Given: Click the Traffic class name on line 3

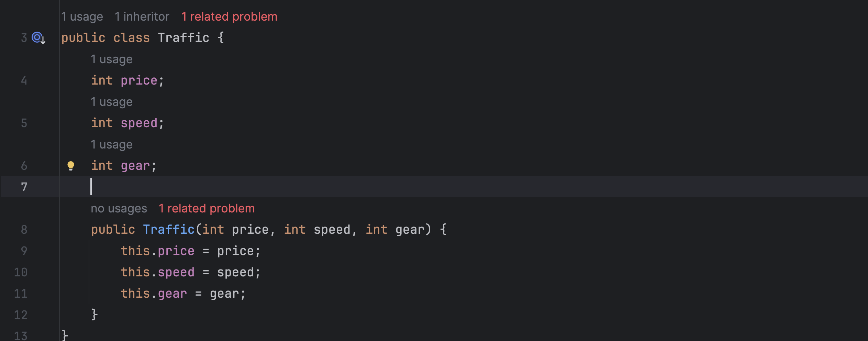Looking at the screenshot, I should pyautogui.click(x=183, y=37).
